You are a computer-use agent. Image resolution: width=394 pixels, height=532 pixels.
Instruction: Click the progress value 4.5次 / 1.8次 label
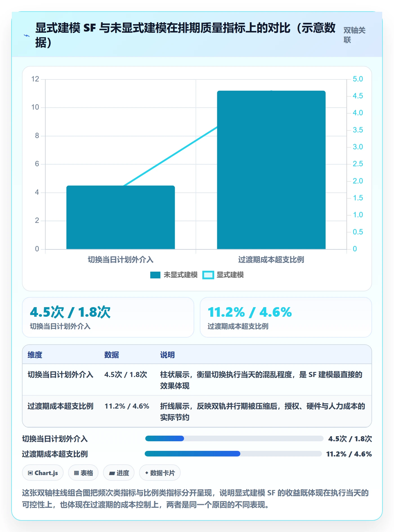(350, 439)
